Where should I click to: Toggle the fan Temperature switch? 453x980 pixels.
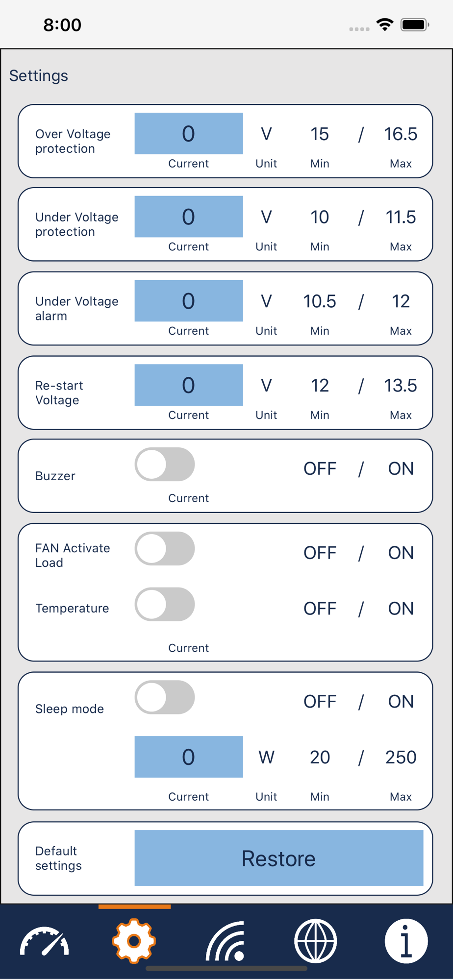165,604
